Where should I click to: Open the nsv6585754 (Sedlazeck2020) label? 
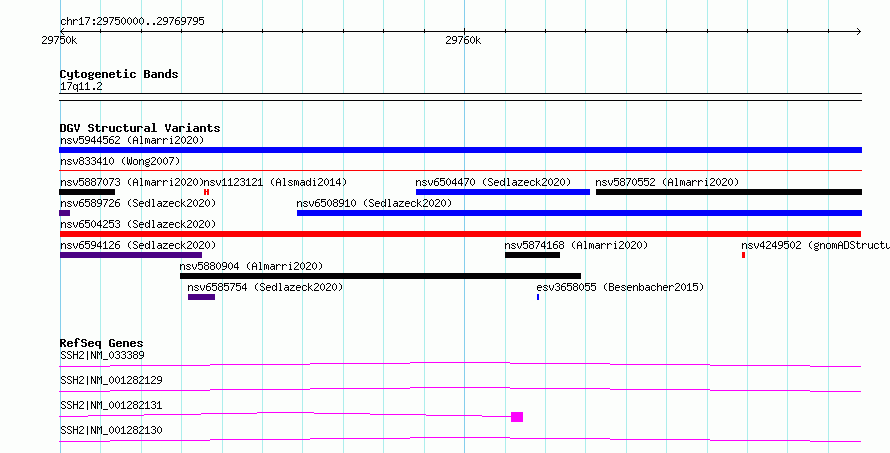point(266,287)
